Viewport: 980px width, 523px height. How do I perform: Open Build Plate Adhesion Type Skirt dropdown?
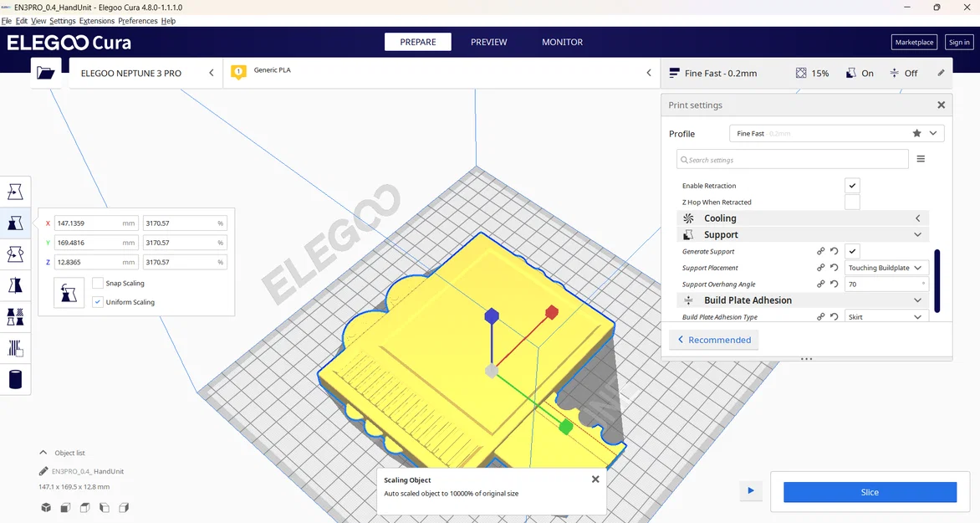(886, 316)
